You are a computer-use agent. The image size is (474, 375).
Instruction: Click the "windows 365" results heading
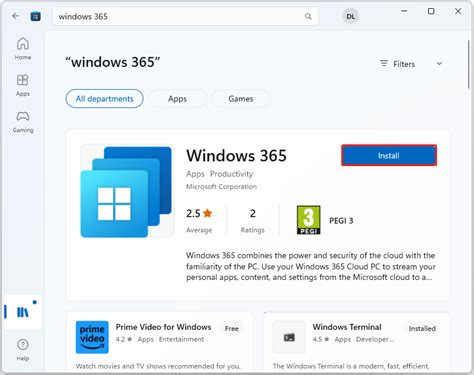coord(113,62)
